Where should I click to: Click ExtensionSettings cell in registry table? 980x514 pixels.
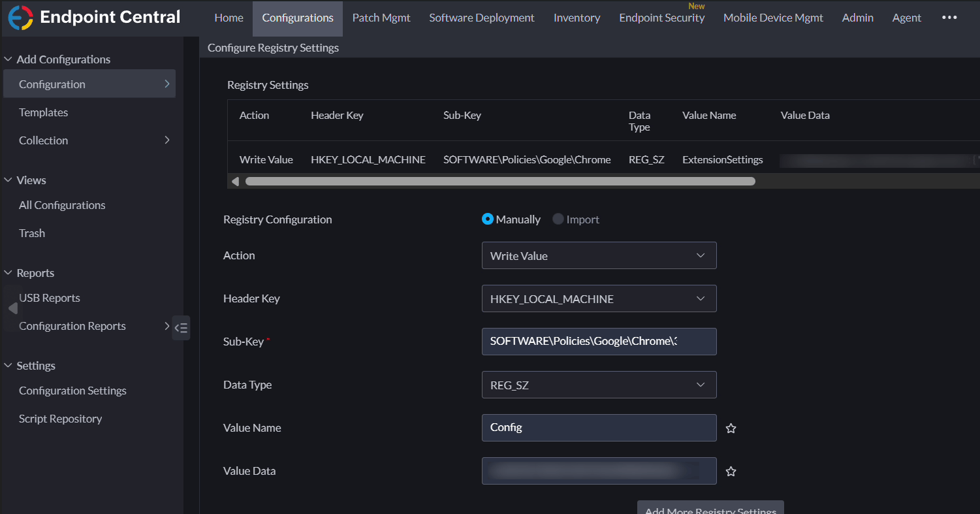coord(722,159)
